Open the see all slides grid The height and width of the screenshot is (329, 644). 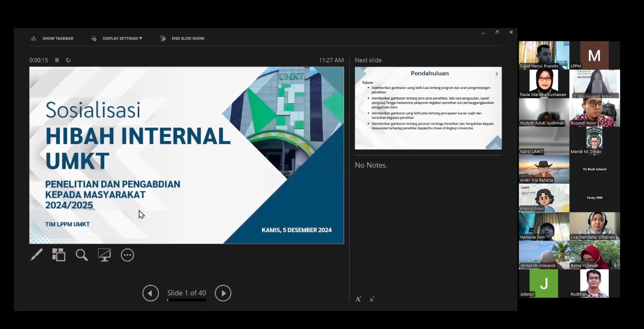[x=59, y=255]
